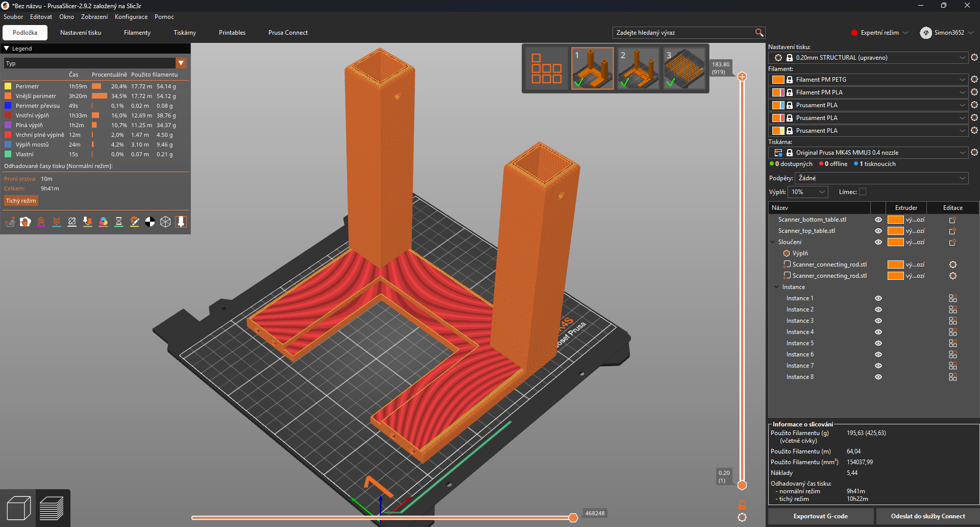Toggle the color changes icon in legend
Image resolution: width=980 pixels, height=527 pixels.
[103, 222]
